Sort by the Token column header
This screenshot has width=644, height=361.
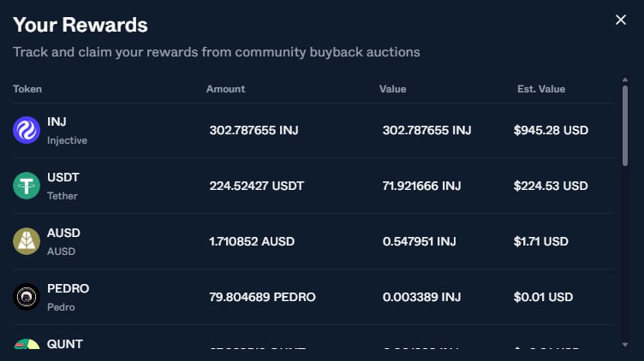(27, 89)
